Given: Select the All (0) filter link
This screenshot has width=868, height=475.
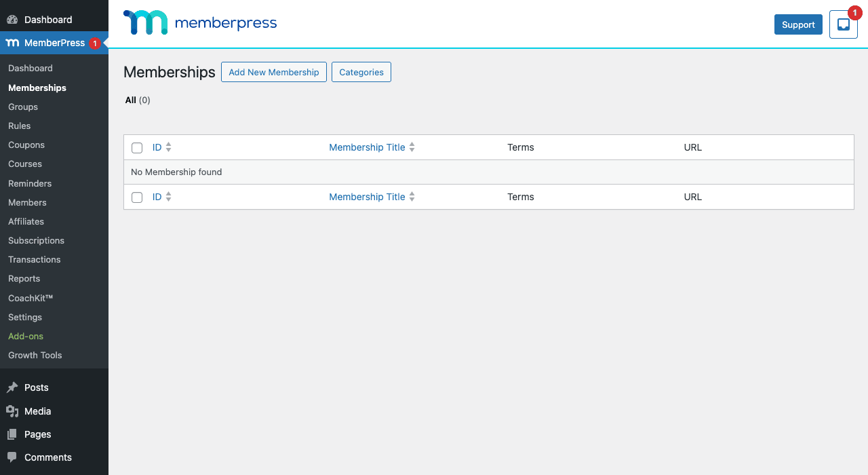Looking at the screenshot, I should 138,100.
